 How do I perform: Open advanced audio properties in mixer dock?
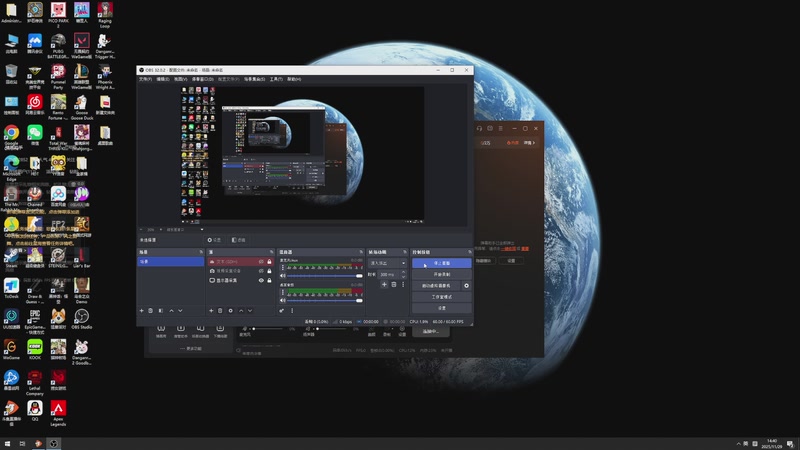282,311
